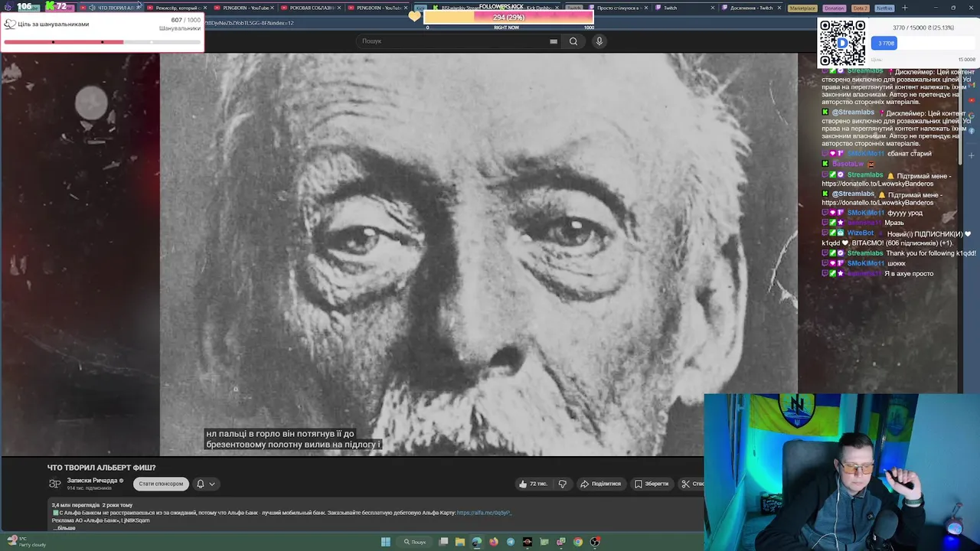
Task: Click the streamer webcam overlay
Action: tap(841, 472)
